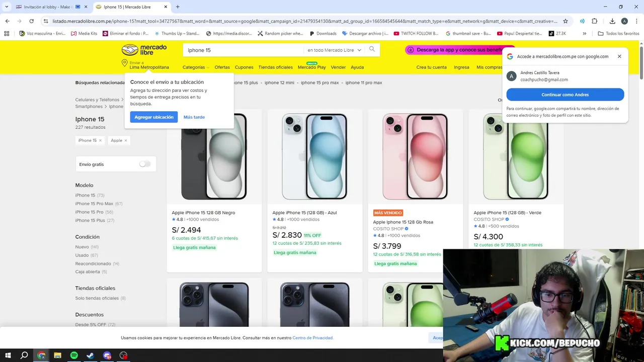
Task: Go back with the browser back arrow
Action: tap(7, 21)
